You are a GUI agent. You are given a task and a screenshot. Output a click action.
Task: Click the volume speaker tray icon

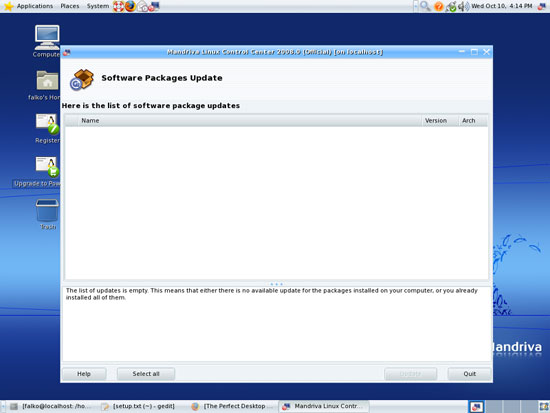tap(463, 6)
